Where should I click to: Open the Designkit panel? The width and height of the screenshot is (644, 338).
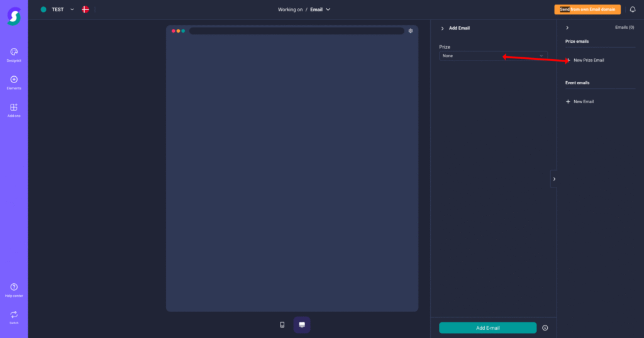[14, 55]
